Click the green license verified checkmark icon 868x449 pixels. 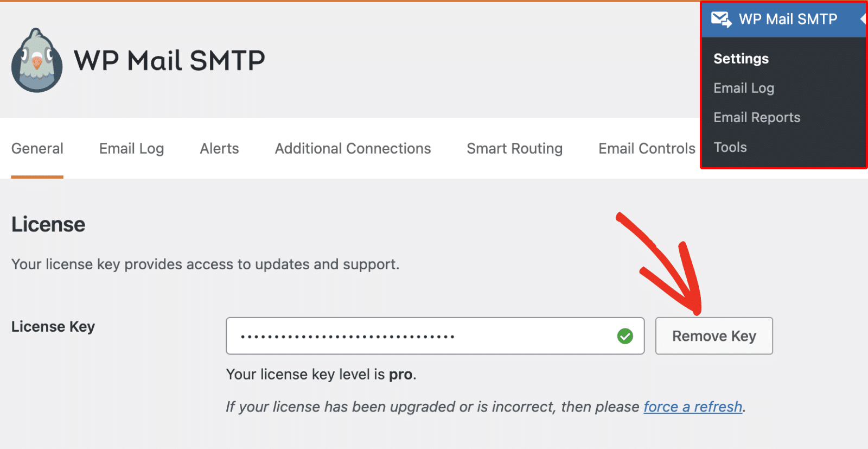(x=625, y=337)
